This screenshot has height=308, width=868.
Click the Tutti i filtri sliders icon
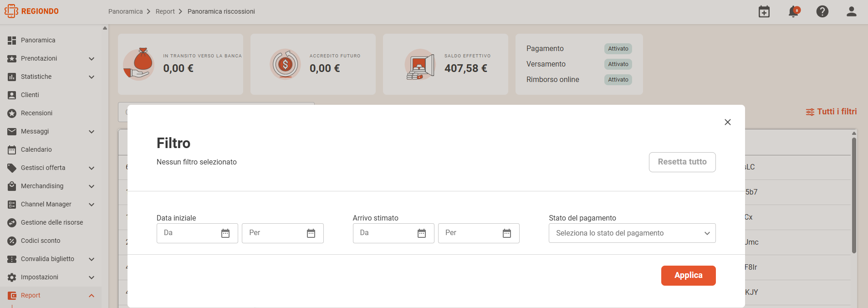coord(810,112)
